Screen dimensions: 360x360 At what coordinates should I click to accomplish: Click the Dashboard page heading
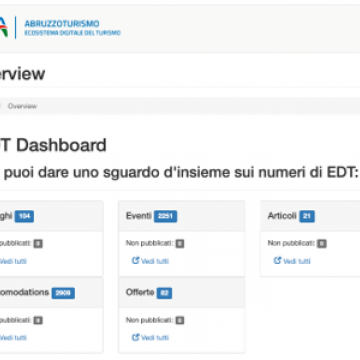[x=53, y=145]
